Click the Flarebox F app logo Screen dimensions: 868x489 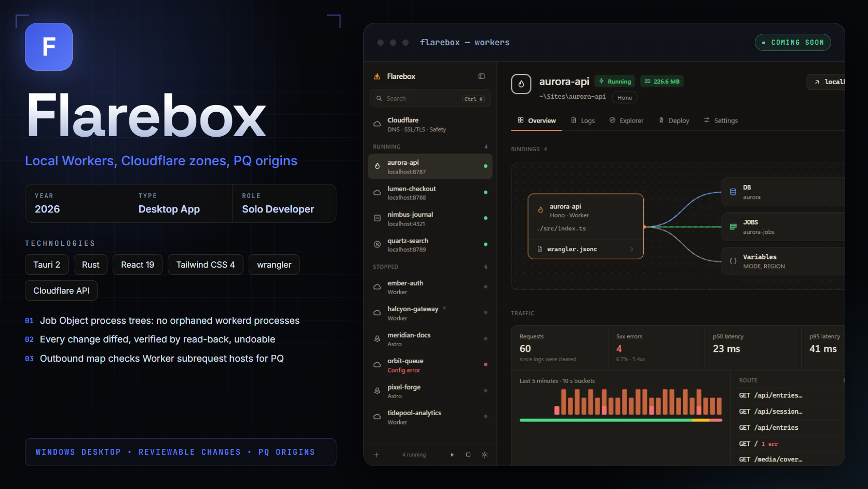pyautogui.click(x=49, y=47)
